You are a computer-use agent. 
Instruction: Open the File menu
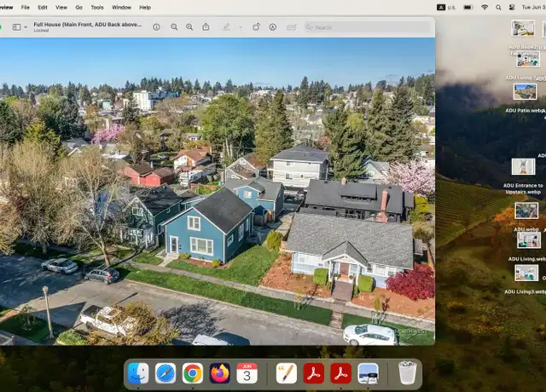pos(25,8)
